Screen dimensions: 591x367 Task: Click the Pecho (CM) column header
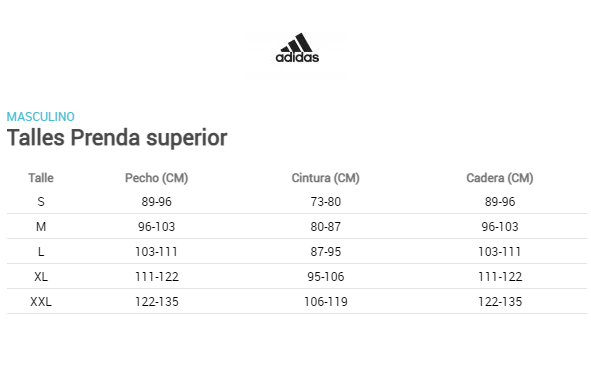pos(156,178)
